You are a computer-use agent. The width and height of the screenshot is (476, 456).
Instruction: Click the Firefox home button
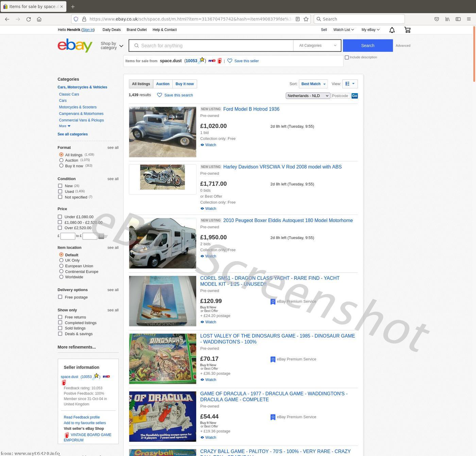point(39,19)
